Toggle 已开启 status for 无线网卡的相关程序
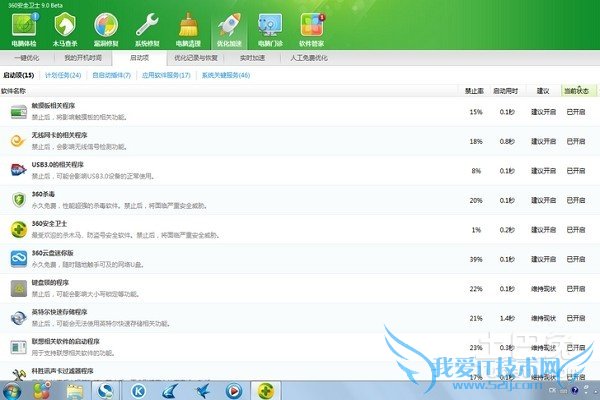 (576, 141)
